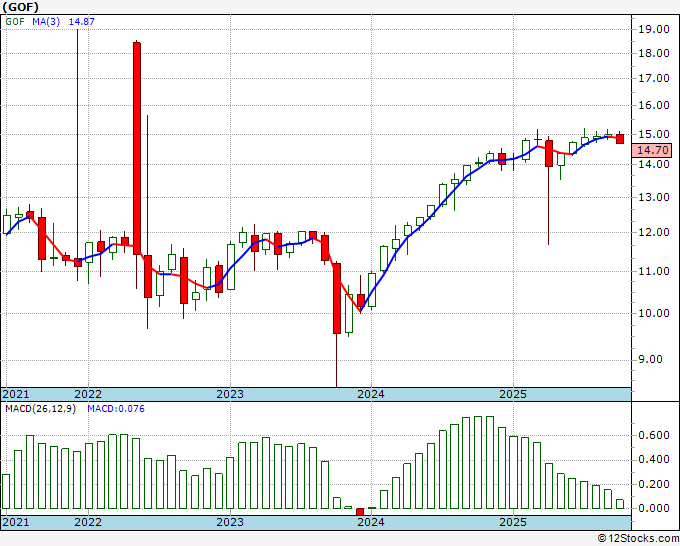
Task: Click the 2023 label on MACD timeline
Action: point(230,522)
